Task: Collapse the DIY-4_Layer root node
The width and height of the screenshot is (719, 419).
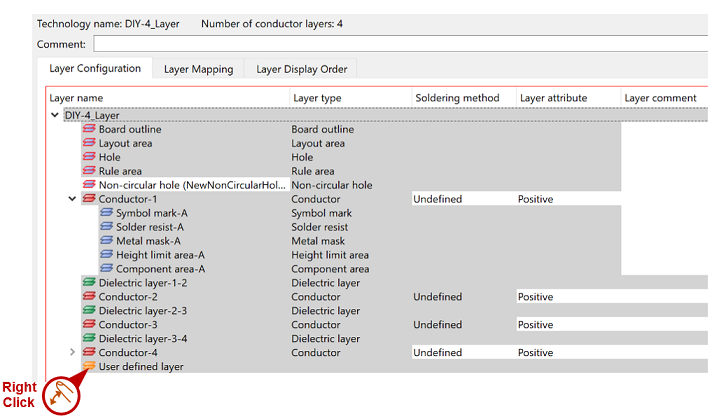Action: pos(55,115)
